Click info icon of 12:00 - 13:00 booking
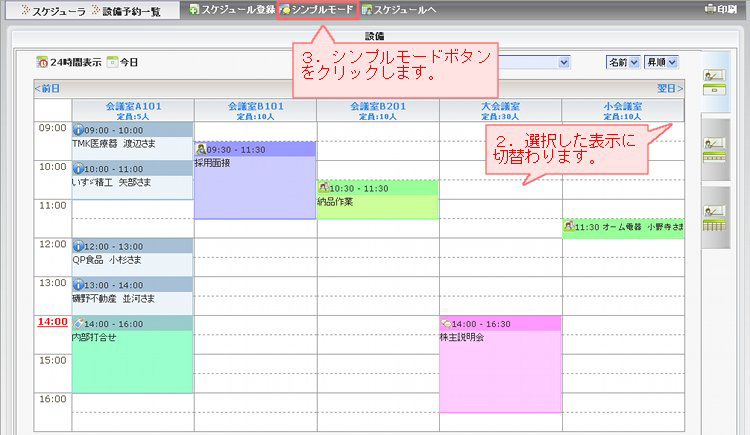This screenshot has height=435, width=750. tap(78, 246)
